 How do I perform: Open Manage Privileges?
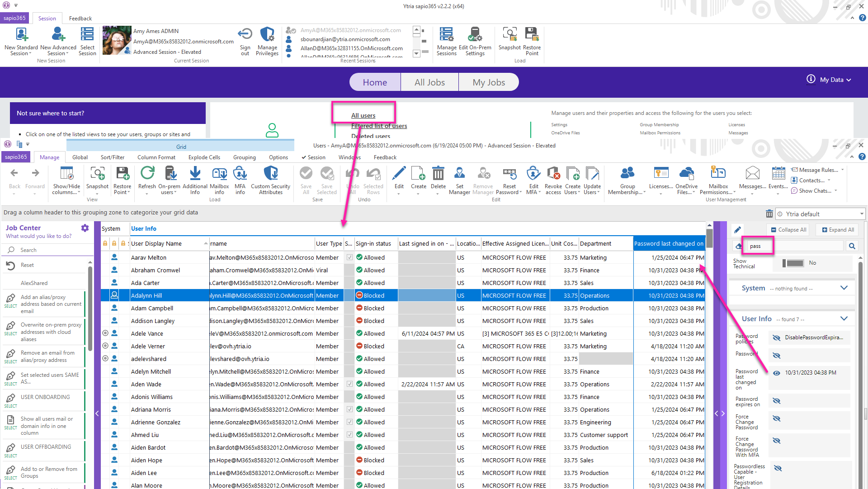click(x=267, y=41)
